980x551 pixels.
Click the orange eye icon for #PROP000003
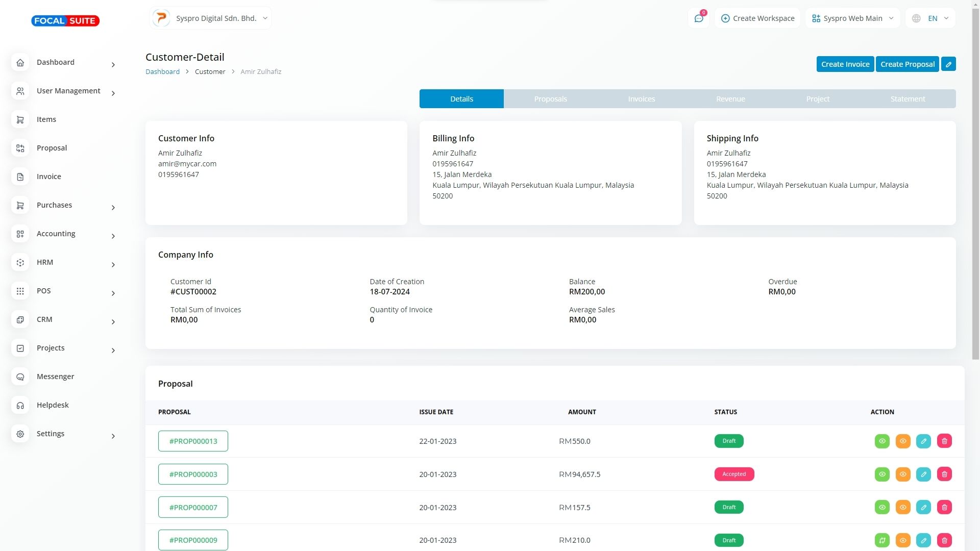[x=903, y=474]
